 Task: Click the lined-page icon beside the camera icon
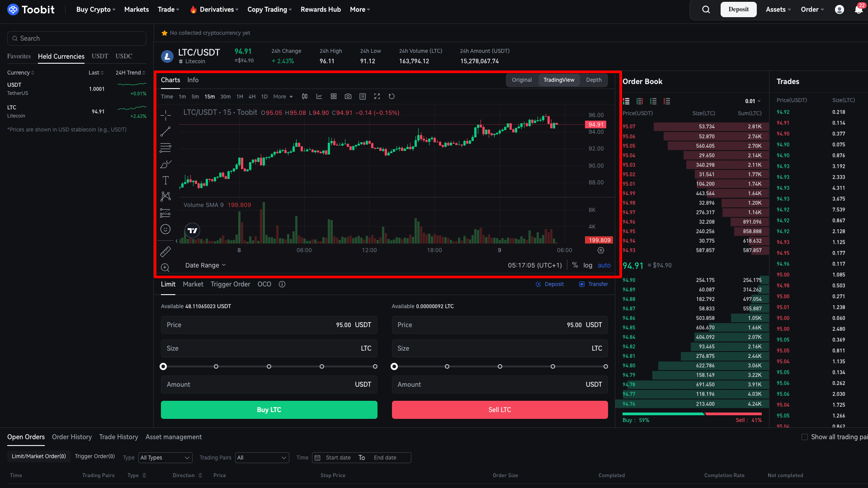(363, 97)
